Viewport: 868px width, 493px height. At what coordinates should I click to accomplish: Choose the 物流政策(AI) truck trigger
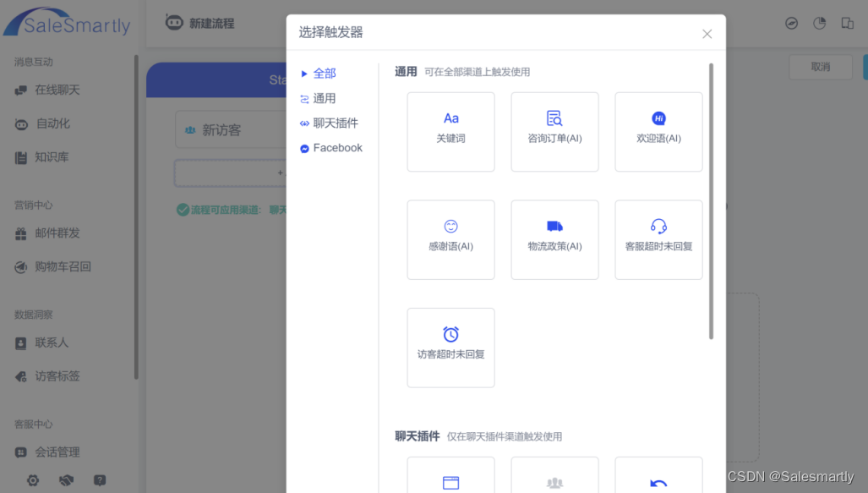click(x=554, y=239)
